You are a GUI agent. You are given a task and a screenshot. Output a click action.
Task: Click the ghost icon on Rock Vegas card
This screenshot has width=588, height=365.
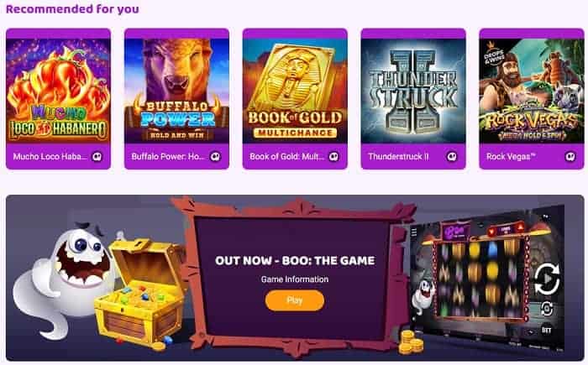click(x=570, y=157)
